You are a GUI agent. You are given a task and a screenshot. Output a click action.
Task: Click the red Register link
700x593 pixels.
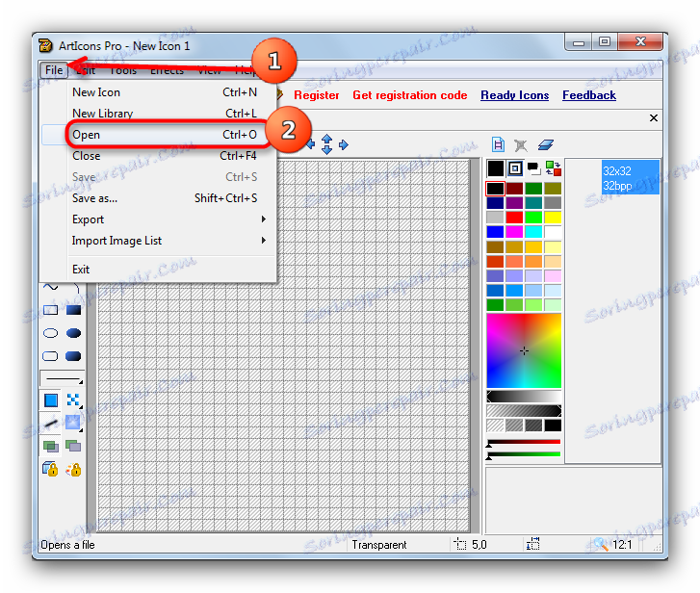click(316, 95)
